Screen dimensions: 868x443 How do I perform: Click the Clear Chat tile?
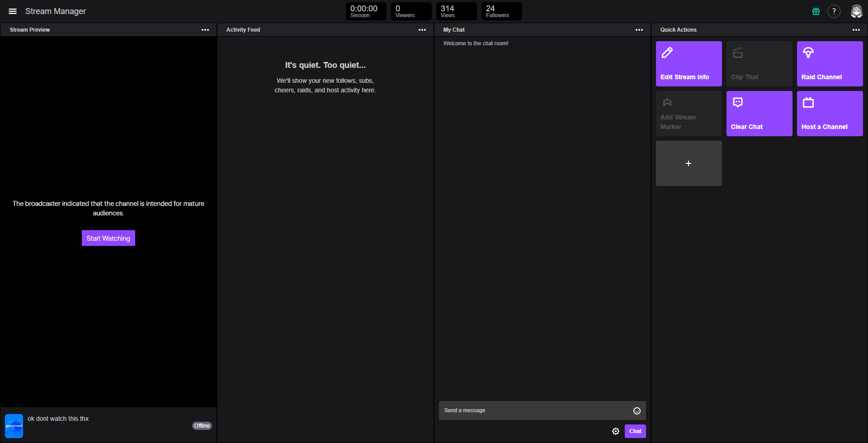[759, 114]
